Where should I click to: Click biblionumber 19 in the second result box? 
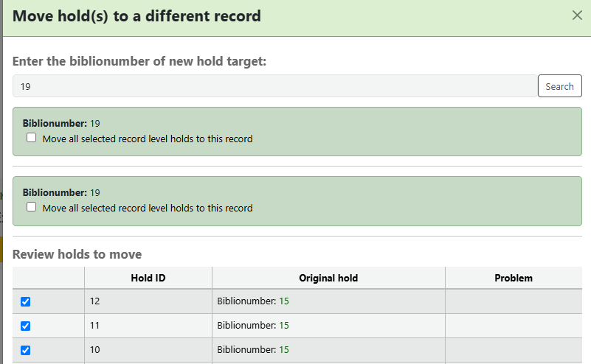click(94, 193)
